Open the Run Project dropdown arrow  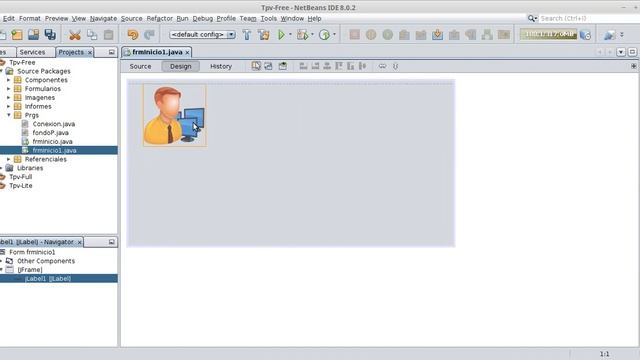click(x=290, y=35)
